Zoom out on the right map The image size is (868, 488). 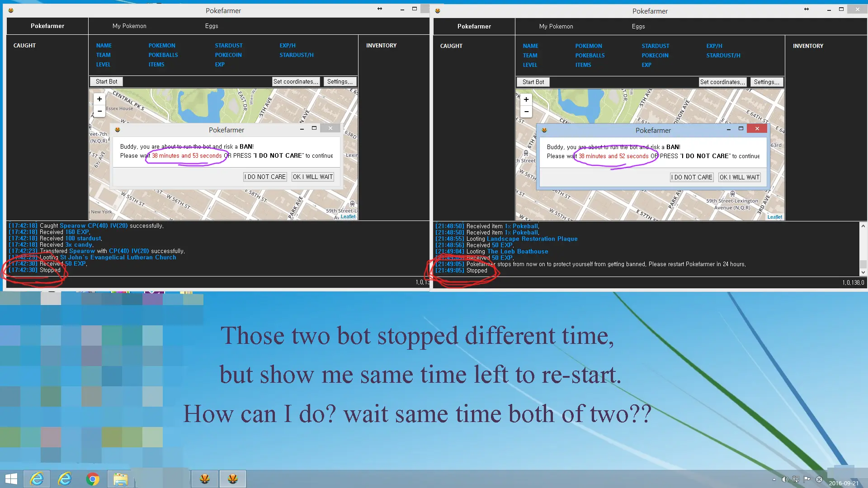[526, 112]
